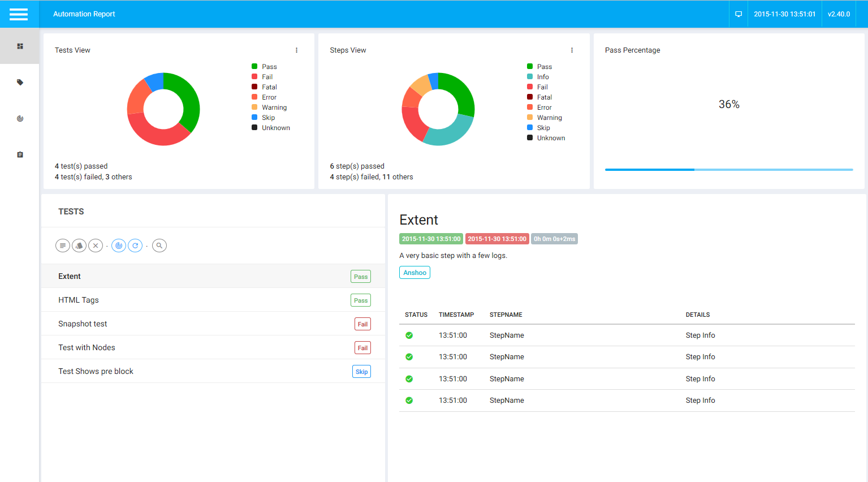Image resolution: width=868 pixels, height=482 pixels.
Task: Click the Anshoo author tag
Action: coord(414,273)
